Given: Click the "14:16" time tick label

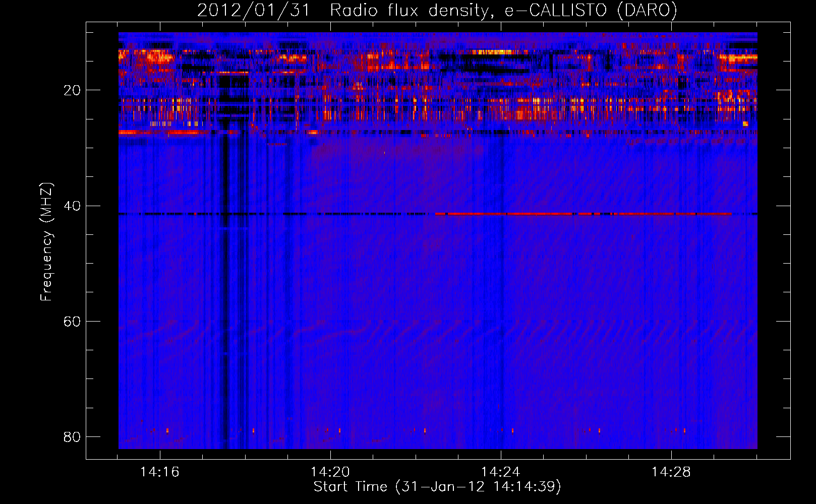Looking at the screenshot, I should [x=160, y=472].
